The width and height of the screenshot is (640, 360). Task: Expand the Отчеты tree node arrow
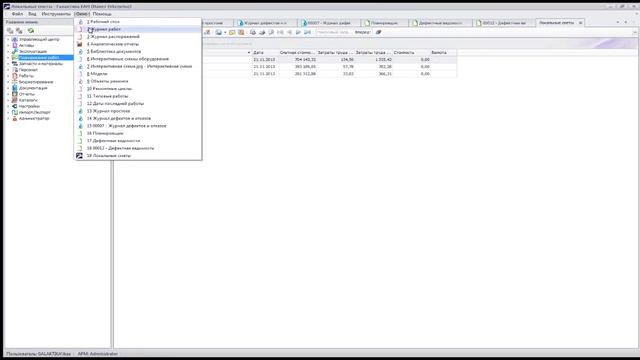pyautogui.click(x=8, y=94)
